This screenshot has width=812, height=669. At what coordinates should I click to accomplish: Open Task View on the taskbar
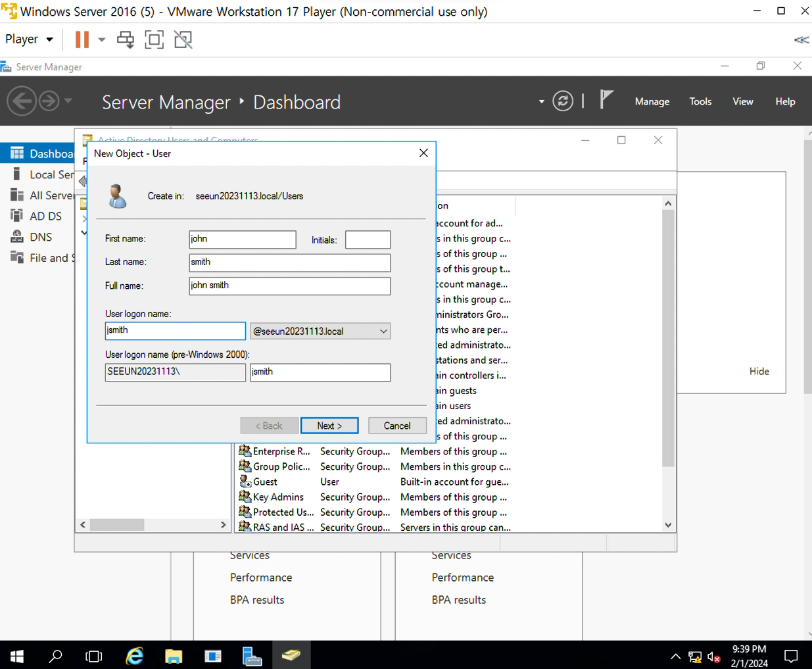coord(94,656)
